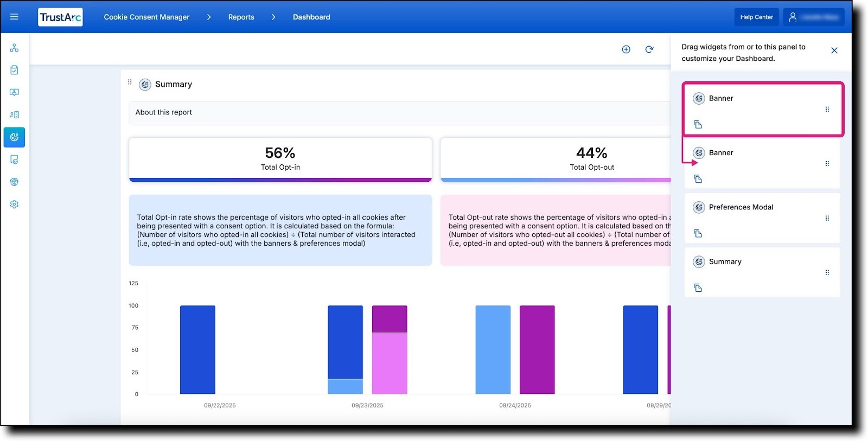Open the gear settings sidebar icon
868x441 pixels.
(14, 204)
